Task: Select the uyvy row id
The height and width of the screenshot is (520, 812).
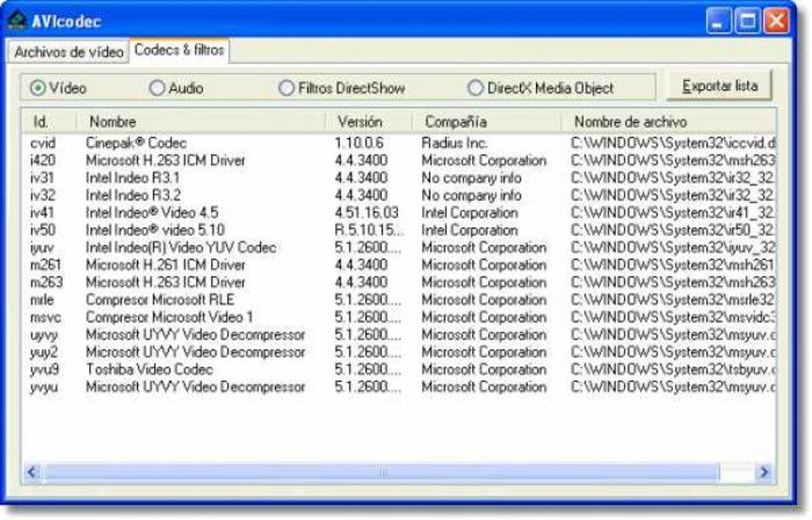Action: point(44,335)
